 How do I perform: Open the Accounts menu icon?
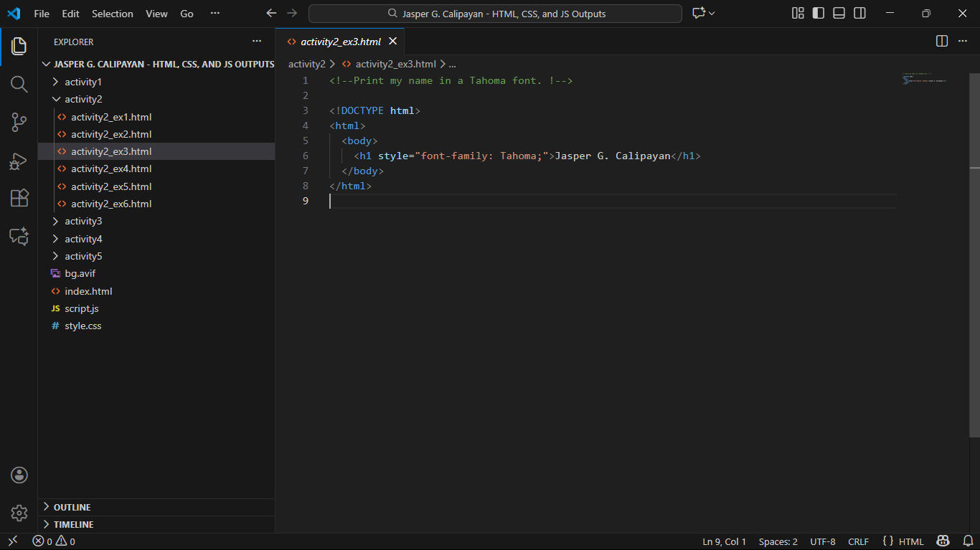point(19,475)
